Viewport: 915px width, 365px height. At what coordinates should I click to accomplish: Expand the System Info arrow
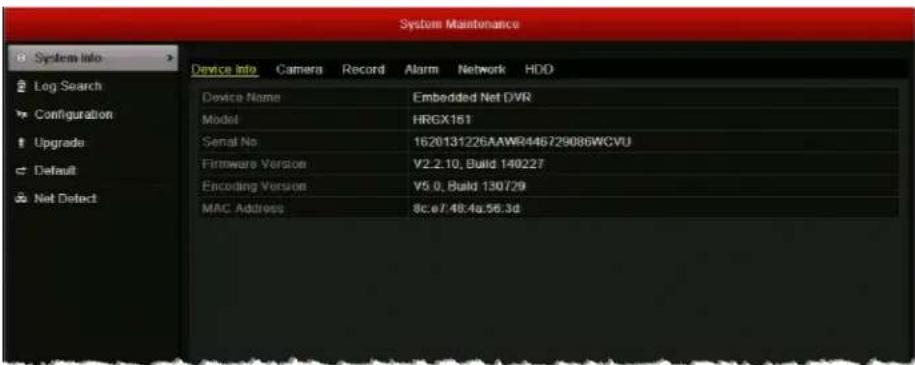[x=169, y=58]
